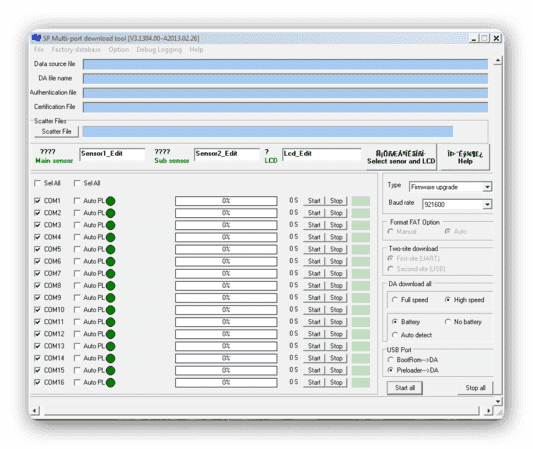This screenshot has height=449, width=533.
Task: Click into the Sensor1_Edit input field
Action: (x=112, y=154)
